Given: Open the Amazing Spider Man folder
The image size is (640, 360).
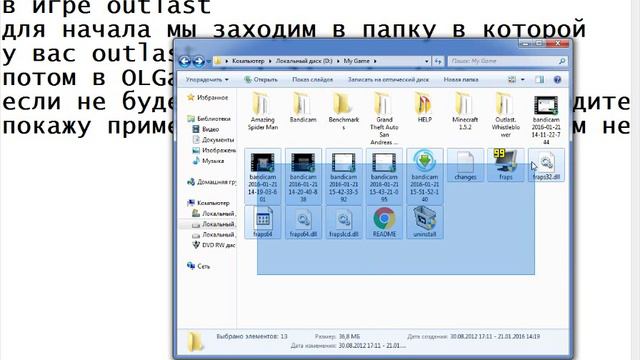Looking at the screenshot, I should tap(262, 112).
